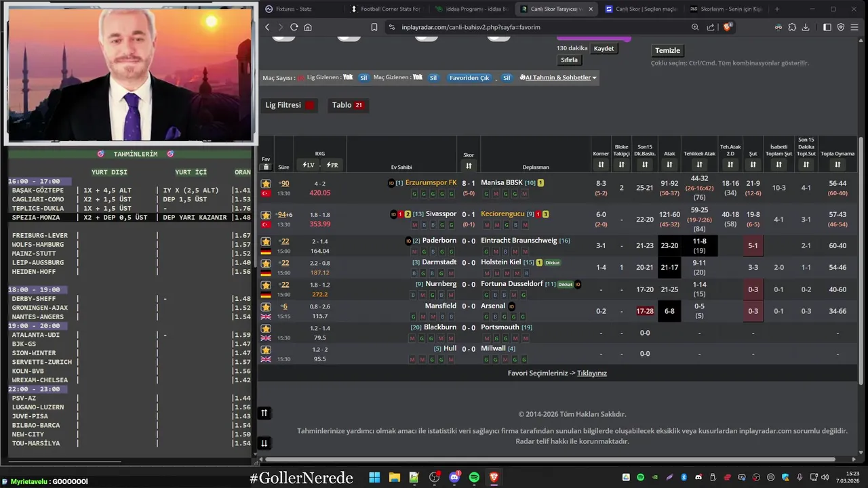Click the share icon in address bar
The width and height of the screenshot is (868, 488).
(711, 27)
